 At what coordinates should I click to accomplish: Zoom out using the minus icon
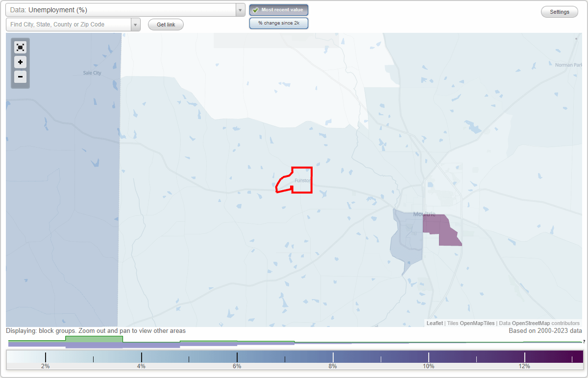click(20, 77)
